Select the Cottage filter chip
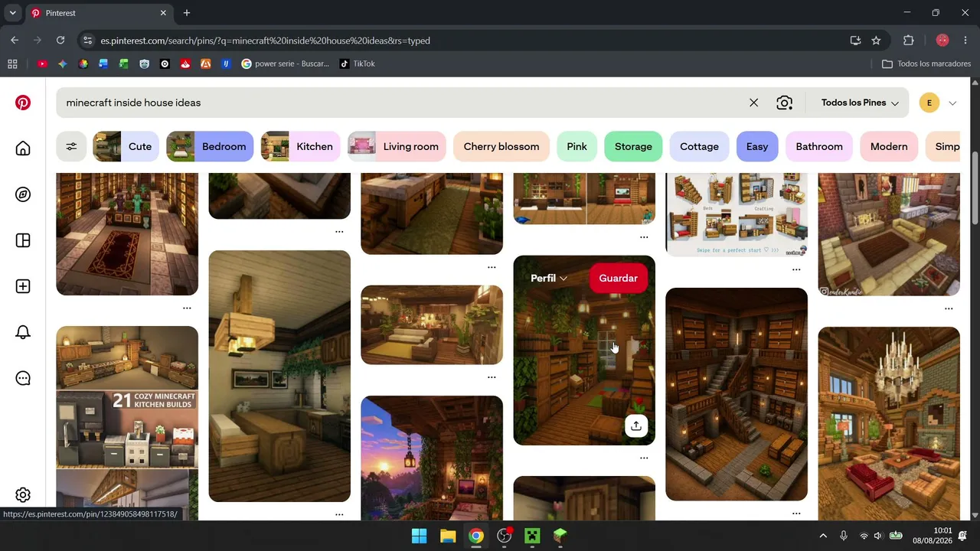The image size is (980, 551). tap(699, 146)
